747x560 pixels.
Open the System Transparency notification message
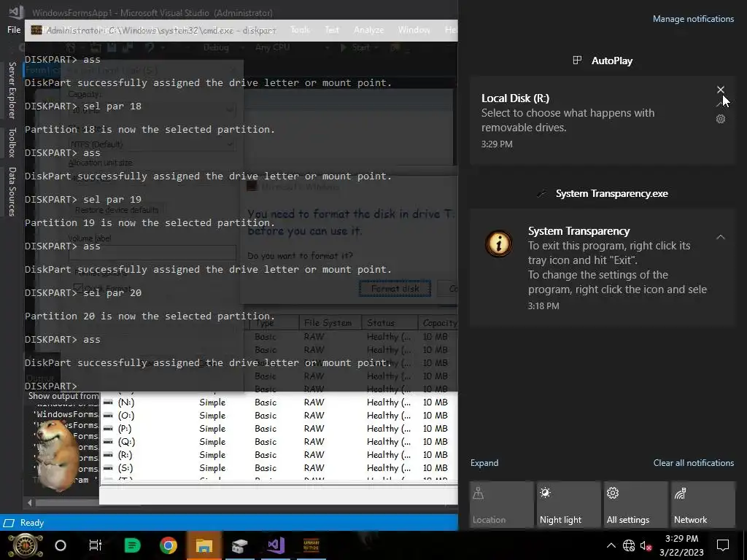[603, 268]
